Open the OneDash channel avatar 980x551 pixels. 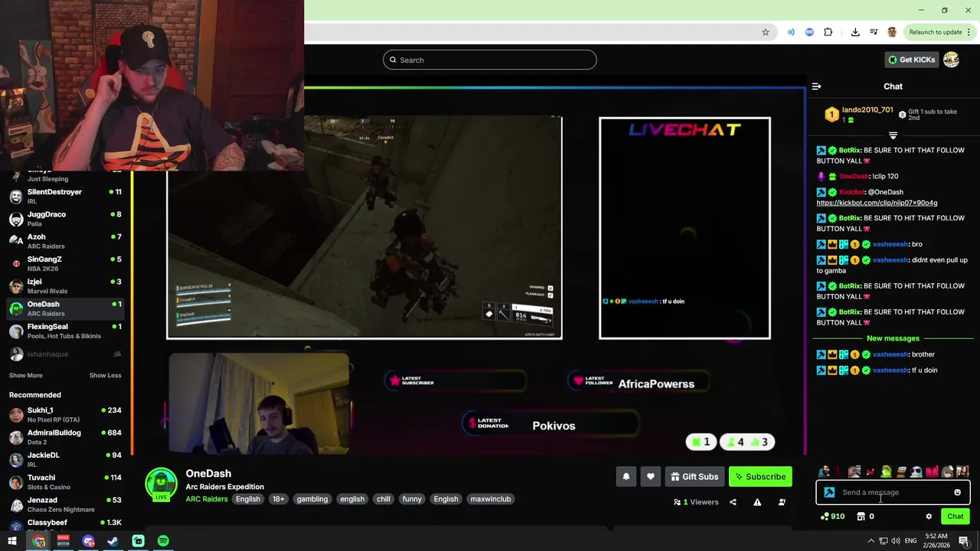coord(161,483)
